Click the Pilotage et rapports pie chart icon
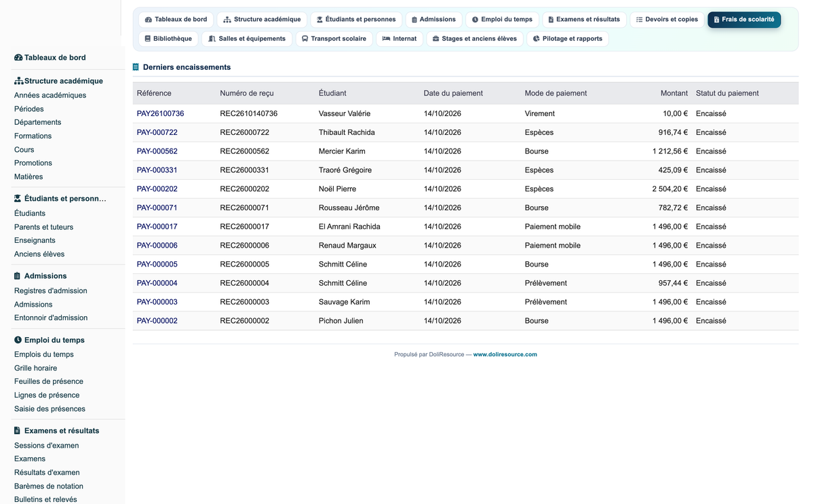814x504 pixels. pos(537,39)
